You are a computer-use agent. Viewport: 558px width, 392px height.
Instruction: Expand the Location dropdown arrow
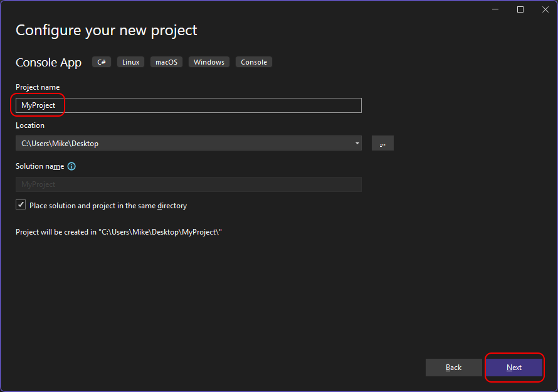(x=357, y=144)
